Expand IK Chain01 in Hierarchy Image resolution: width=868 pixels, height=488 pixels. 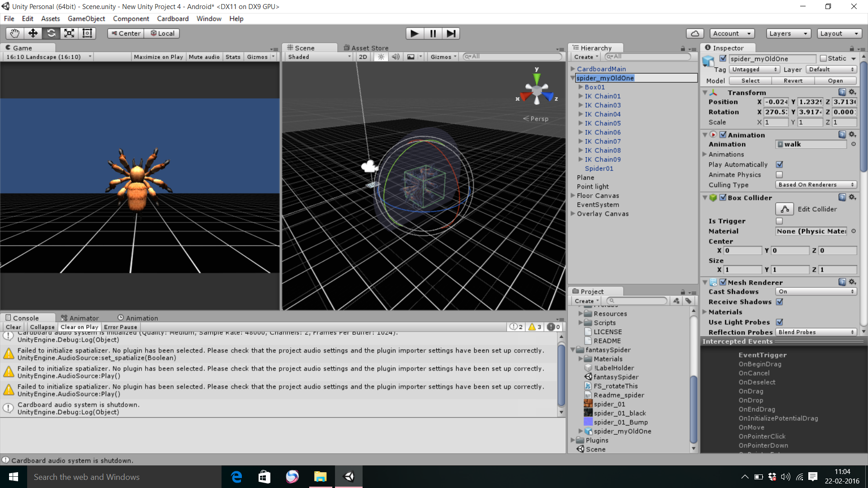click(x=580, y=96)
